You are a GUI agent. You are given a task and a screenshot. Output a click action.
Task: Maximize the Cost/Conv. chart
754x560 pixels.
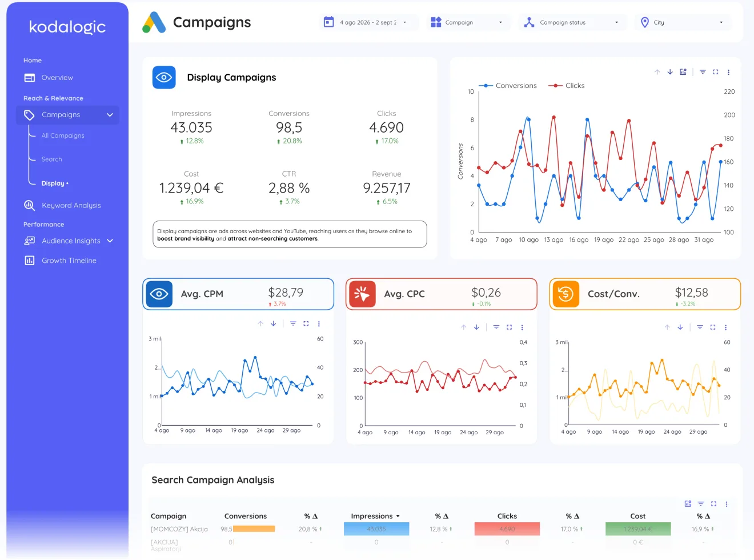[713, 327]
